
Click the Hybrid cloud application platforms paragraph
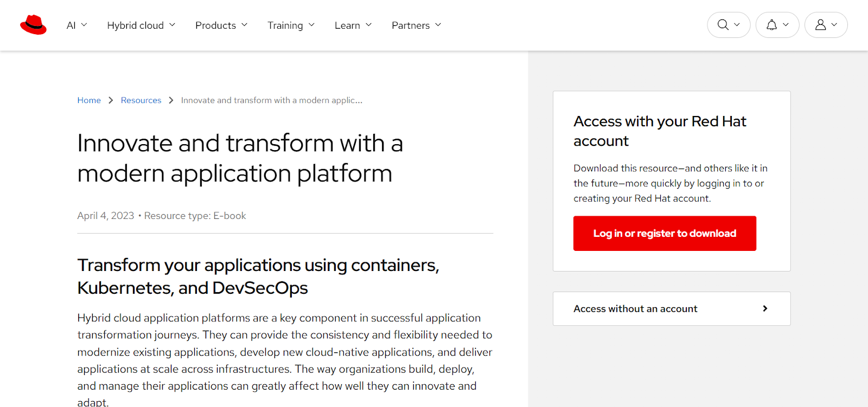tap(285, 359)
